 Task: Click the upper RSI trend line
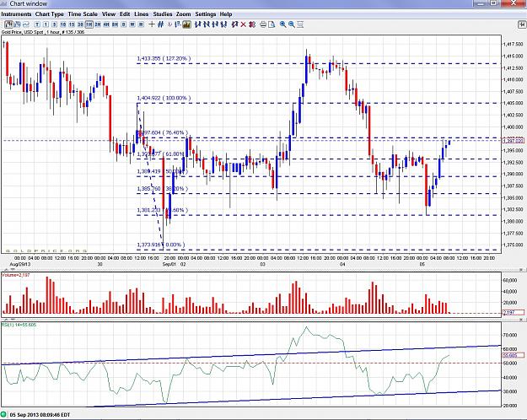pyautogui.click(x=251, y=355)
